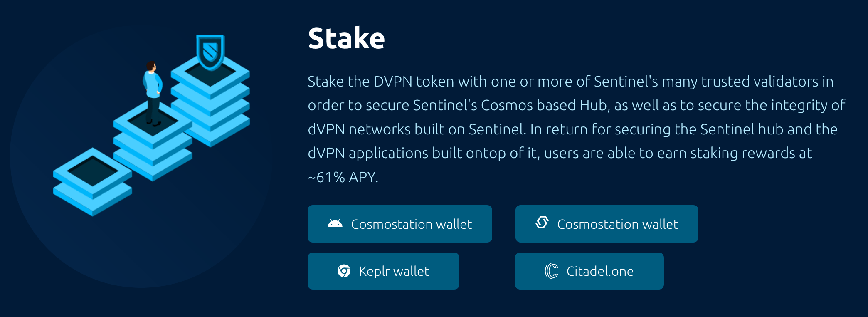Image resolution: width=868 pixels, height=317 pixels.
Task: Click the shield emblem atop the stacked platforms
Action: pyautogui.click(x=210, y=52)
